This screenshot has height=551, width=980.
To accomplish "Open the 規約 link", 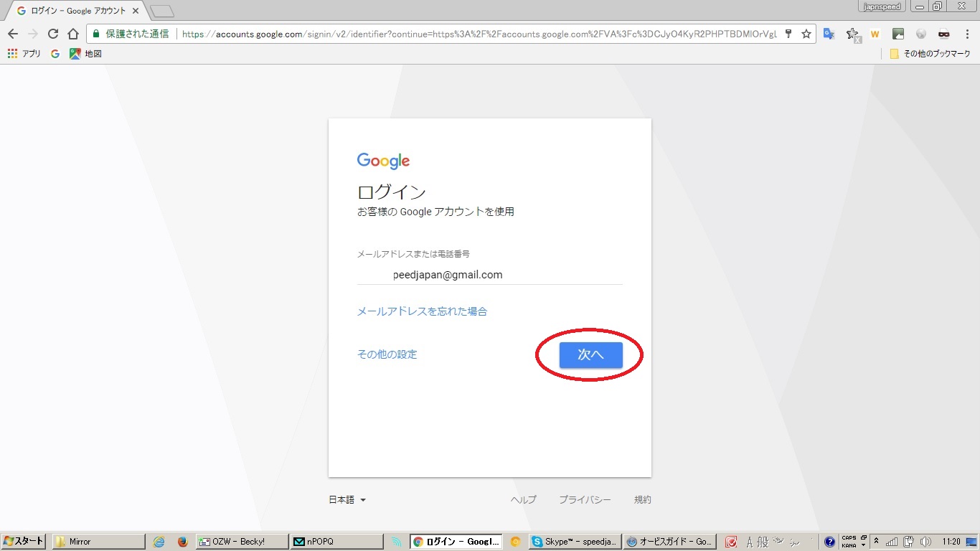I will point(643,500).
